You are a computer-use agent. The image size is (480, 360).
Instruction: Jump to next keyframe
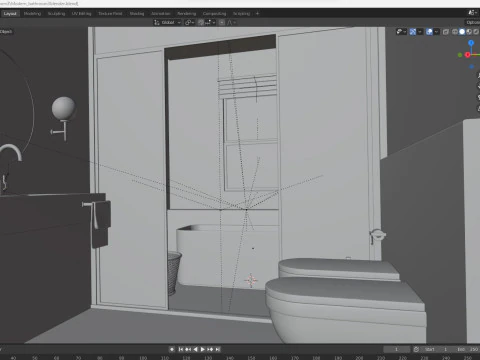pos(210,349)
